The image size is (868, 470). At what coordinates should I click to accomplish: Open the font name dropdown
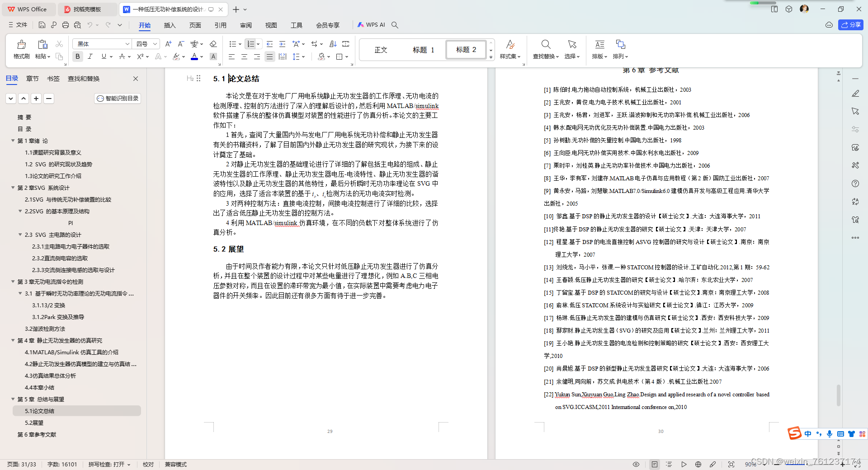click(x=127, y=44)
